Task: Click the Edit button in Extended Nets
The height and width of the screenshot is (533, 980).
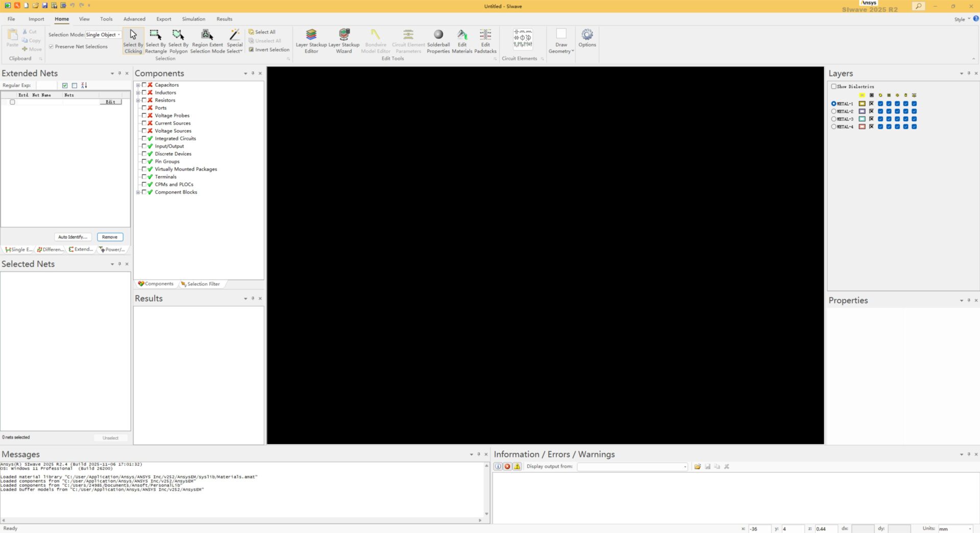Action: (110, 102)
